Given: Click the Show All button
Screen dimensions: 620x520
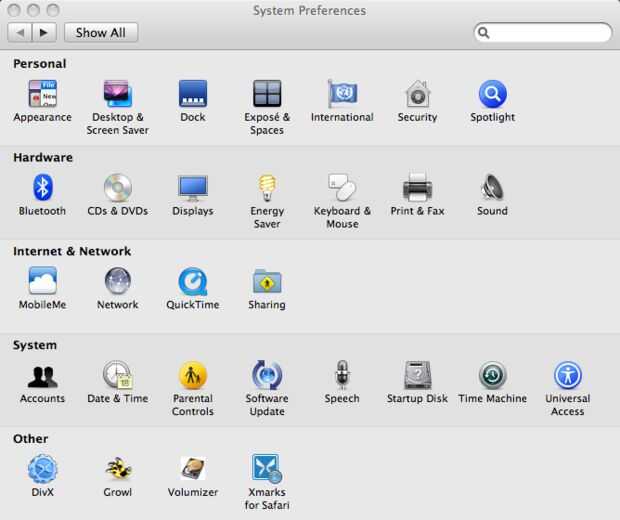Looking at the screenshot, I should pos(101,32).
